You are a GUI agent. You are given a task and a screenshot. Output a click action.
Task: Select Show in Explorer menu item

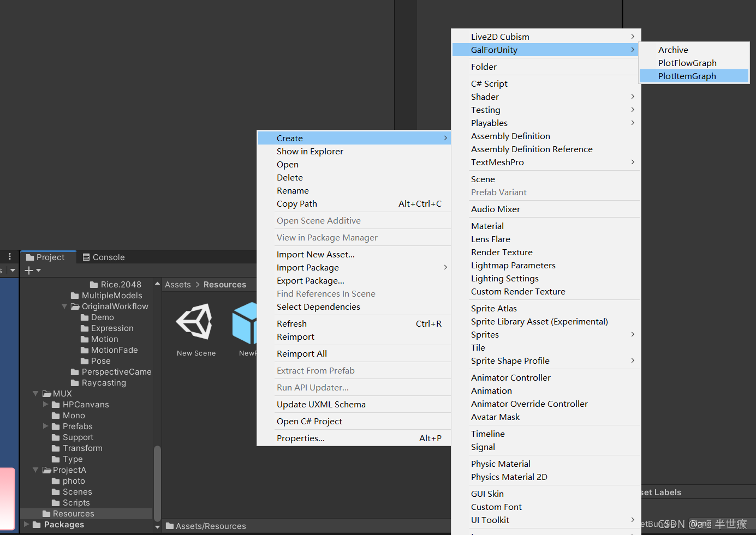(x=354, y=152)
